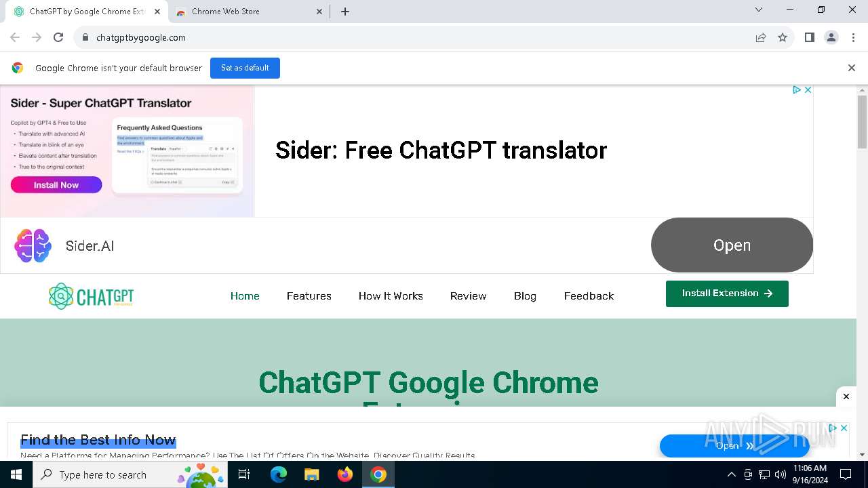Viewport: 868px width, 488px height.
Task: Click the gray Open button on Sider ad
Action: click(732, 245)
